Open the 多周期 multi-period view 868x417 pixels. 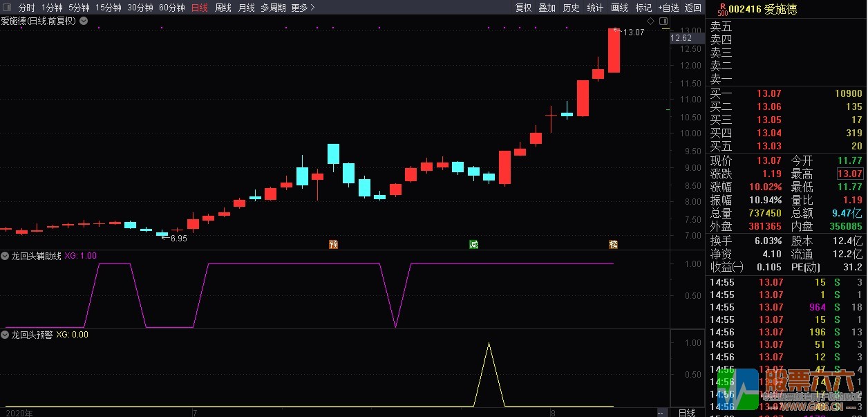(x=273, y=8)
